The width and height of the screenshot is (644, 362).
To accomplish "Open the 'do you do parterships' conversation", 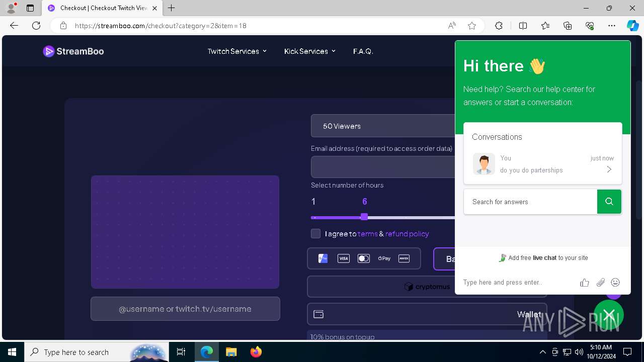I will click(543, 164).
